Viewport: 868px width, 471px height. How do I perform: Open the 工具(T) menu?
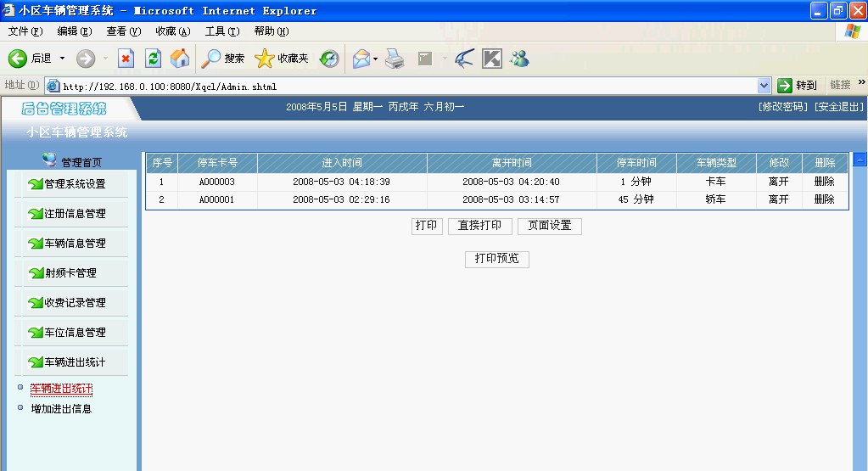[222, 31]
